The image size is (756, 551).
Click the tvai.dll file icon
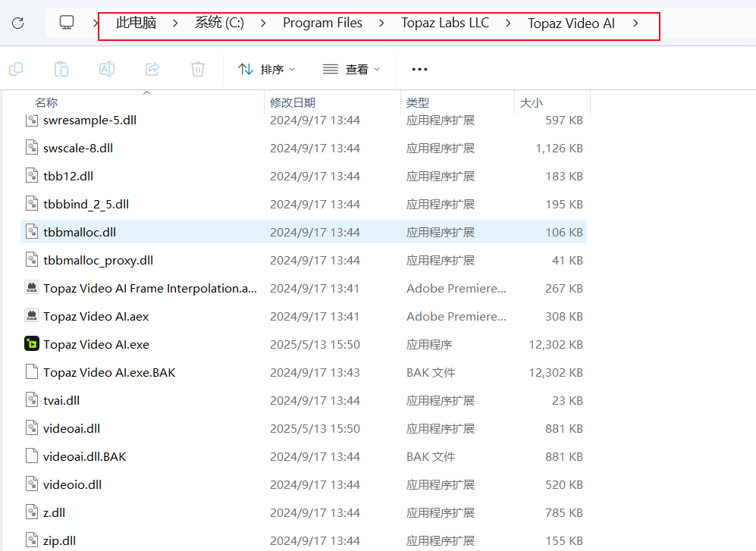(32, 400)
